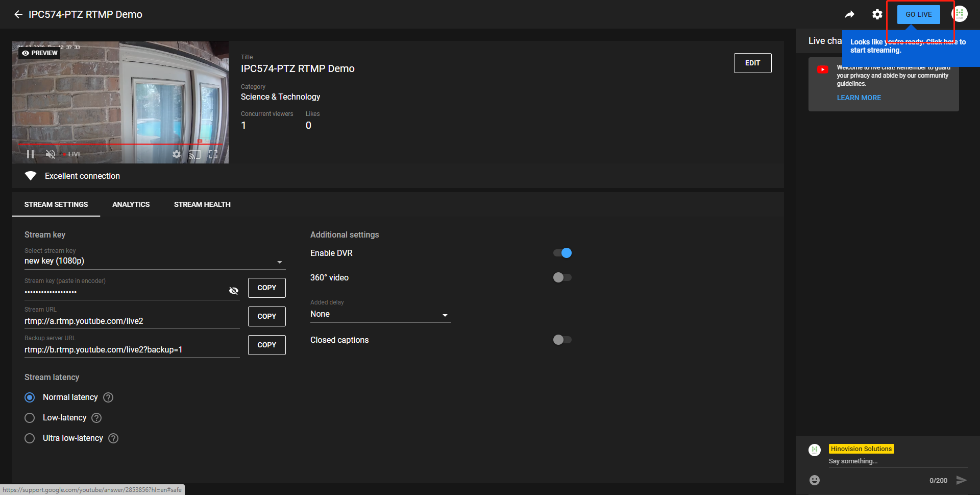
Task: Toggle 360° video switch
Action: pyautogui.click(x=562, y=277)
